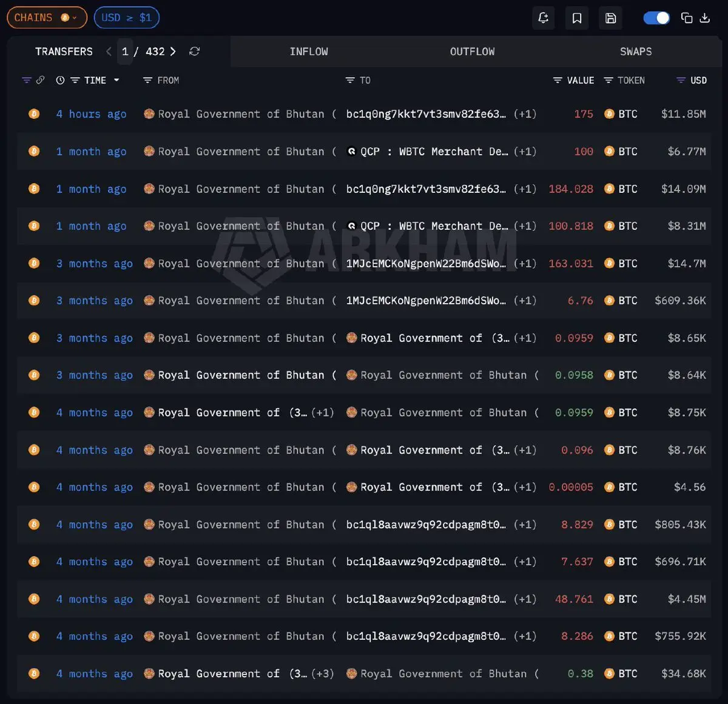Click the clock icon beside TIME
Image resolution: width=728 pixels, height=704 pixels.
60,80
